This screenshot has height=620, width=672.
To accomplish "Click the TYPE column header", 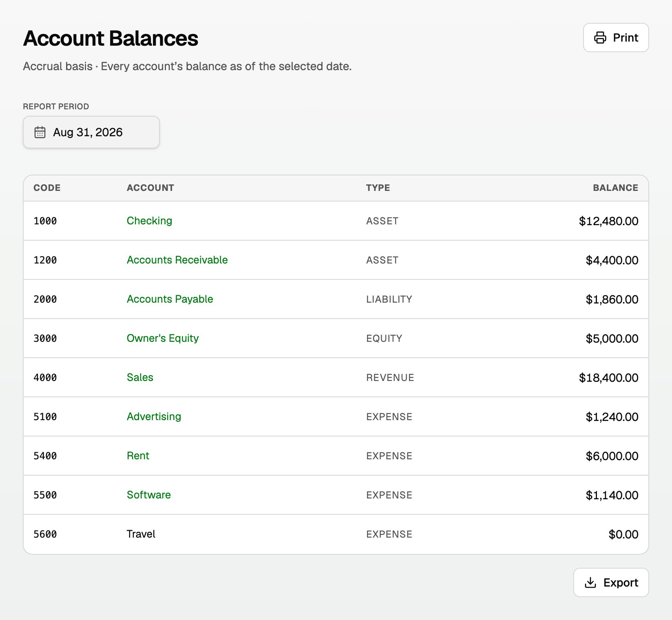I will pos(378,188).
